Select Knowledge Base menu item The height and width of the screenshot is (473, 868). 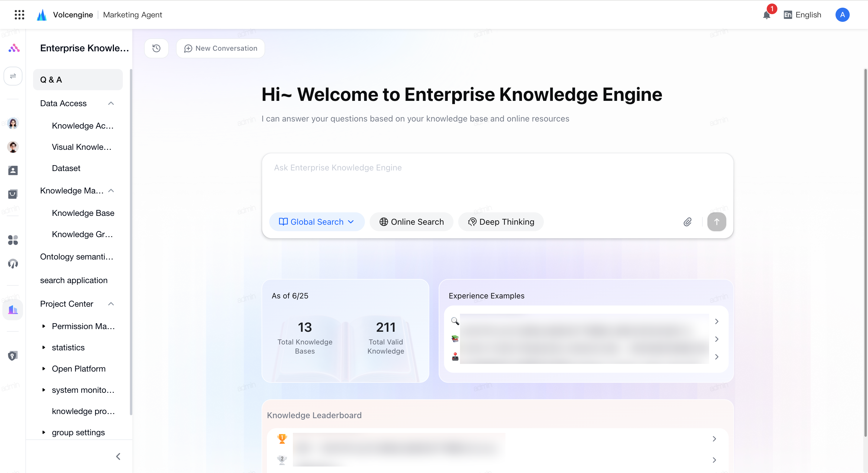tap(83, 213)
